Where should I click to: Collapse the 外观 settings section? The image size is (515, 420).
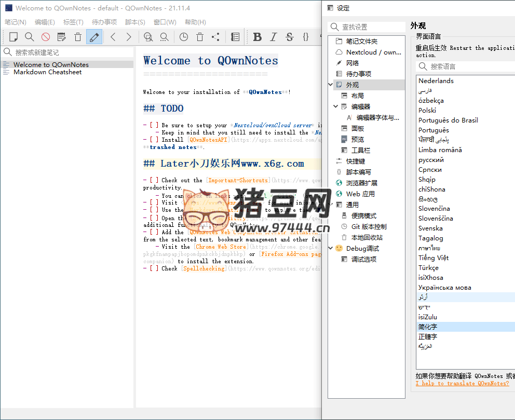tap(330, 84)
